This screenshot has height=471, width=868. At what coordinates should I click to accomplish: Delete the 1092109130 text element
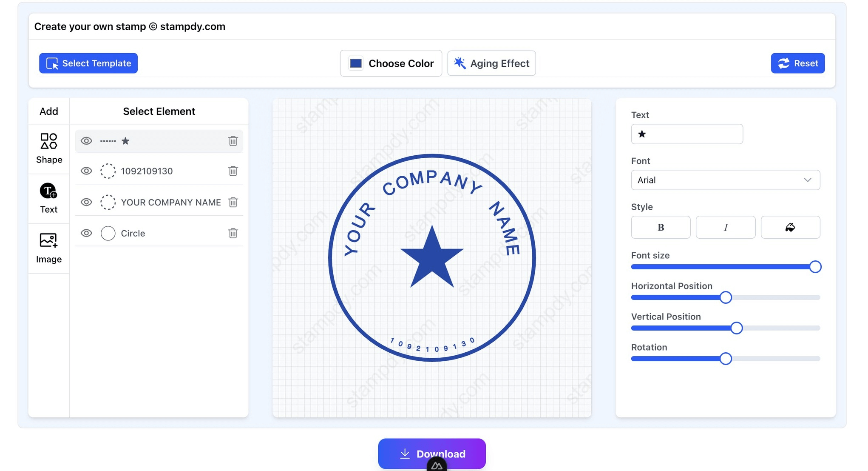tap(233, 171)
